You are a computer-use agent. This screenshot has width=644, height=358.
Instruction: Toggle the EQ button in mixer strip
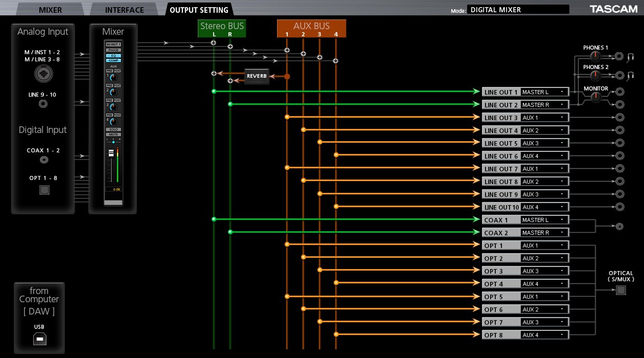113,55
